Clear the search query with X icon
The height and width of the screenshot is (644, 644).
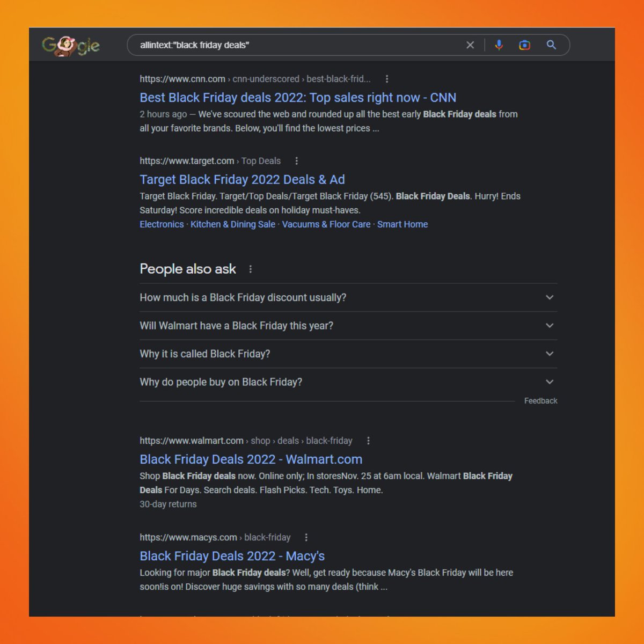(x=470, y=45)
